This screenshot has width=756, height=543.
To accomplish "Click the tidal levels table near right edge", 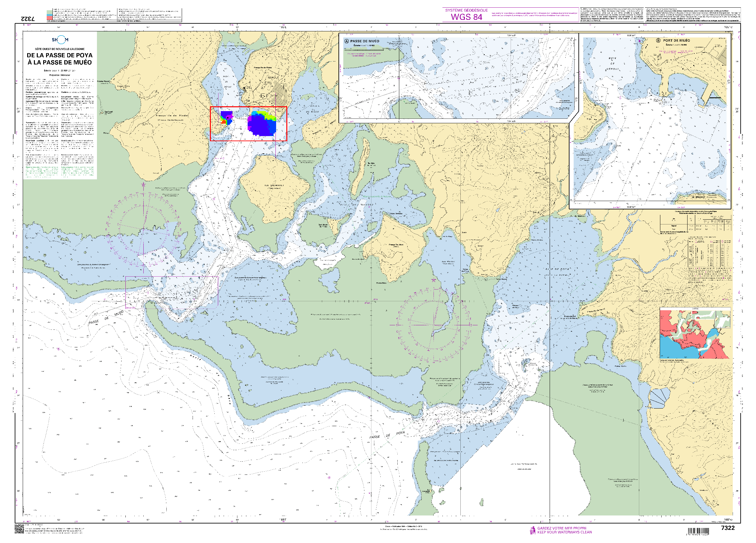I will (x=696, y=223).
